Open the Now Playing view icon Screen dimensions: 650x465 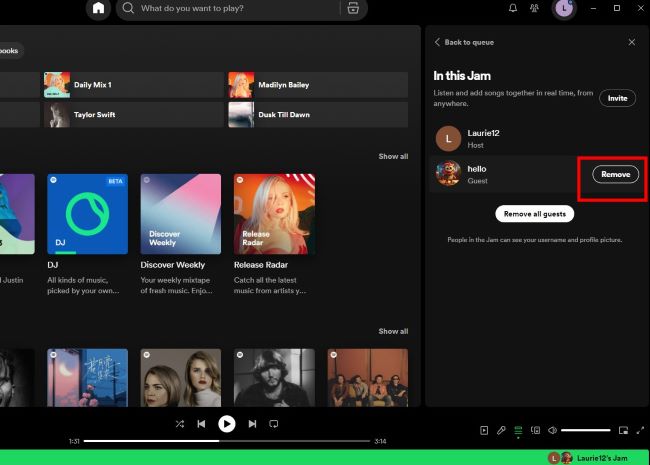484,430
